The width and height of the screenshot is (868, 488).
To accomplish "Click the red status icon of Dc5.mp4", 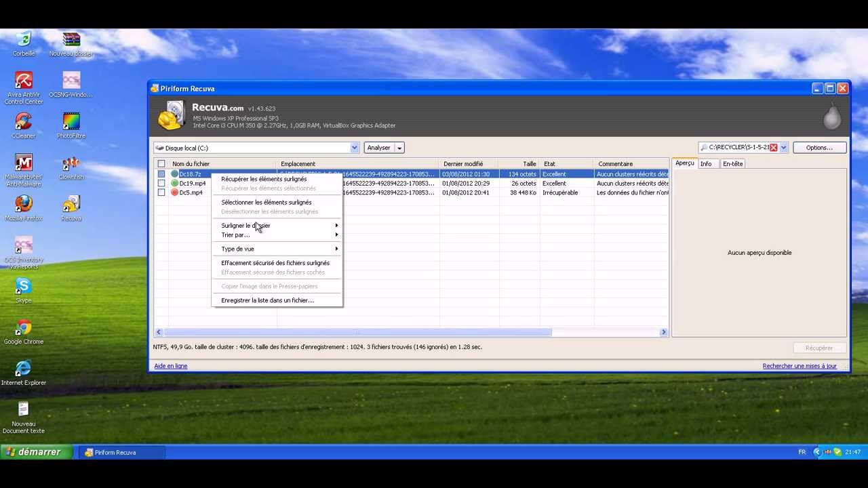I will [x=175, y=192].
